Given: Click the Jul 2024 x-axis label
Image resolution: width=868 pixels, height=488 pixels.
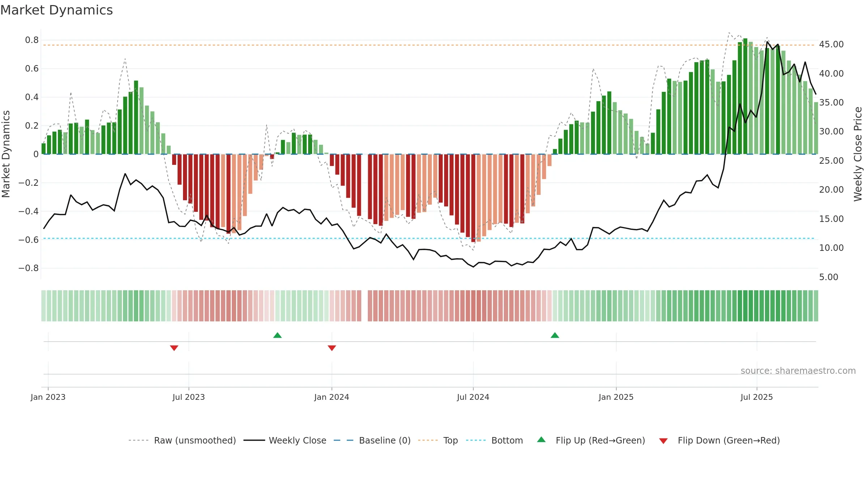Looking at the screenshot, I should pyautogui.click(x=473, y=397).
